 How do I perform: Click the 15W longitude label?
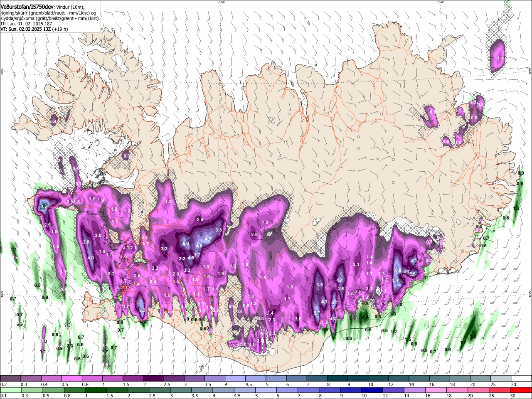[440, 2]
